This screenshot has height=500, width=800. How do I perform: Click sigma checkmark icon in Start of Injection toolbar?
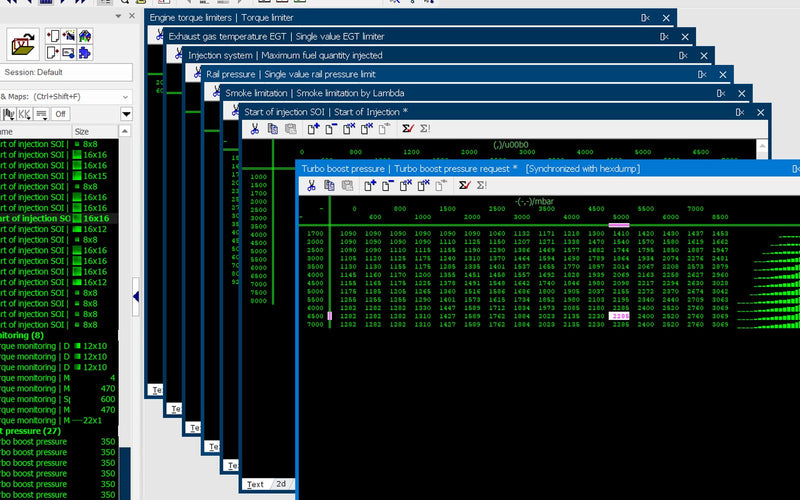pyautogui.click(x=407, y=129)
